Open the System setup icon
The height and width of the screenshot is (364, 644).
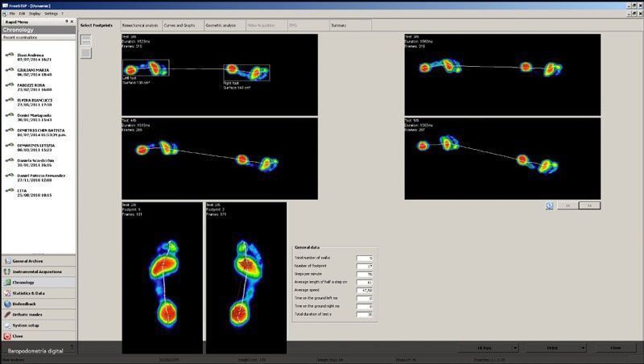click(x=7, y=325)
